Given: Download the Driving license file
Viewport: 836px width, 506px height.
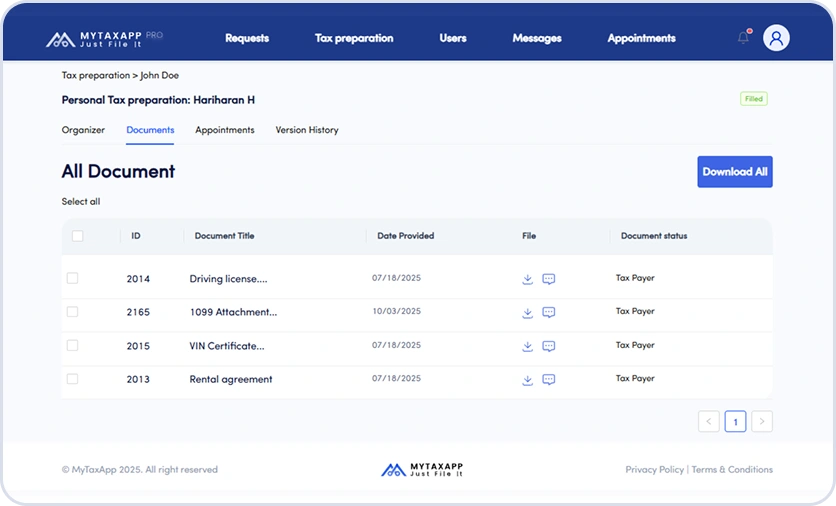Looking at the screenshot, I should [527, 279].
